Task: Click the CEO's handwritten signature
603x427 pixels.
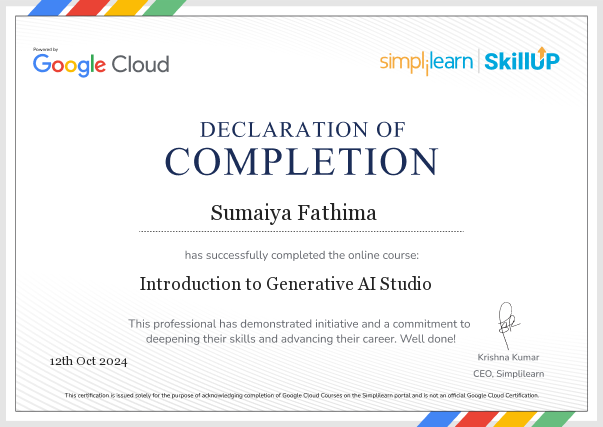Action: point(507,322)
